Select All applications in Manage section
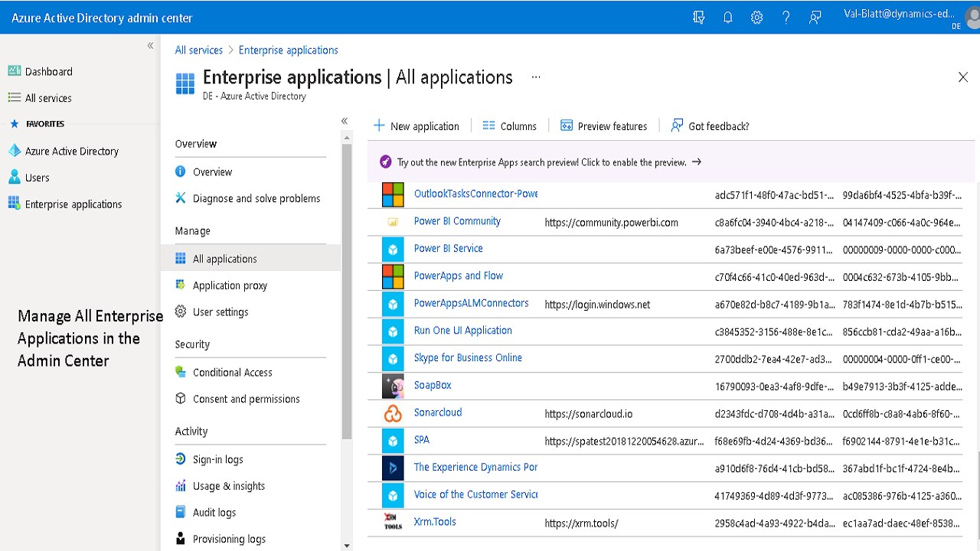Image resolution: width=980 pixels, height=551 pixels. pos(224,259)
